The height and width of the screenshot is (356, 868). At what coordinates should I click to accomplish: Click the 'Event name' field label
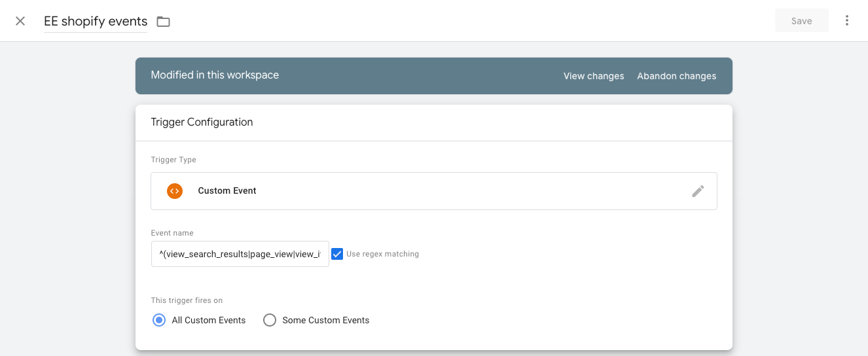[x=172, y=233]
